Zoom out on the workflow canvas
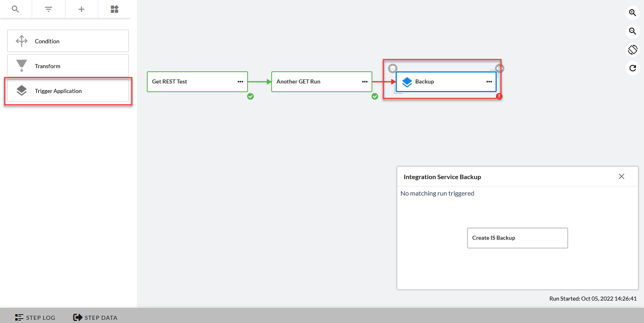Image resolution: width=644 pixels, height=323 pixels. [x=632, y=31]
